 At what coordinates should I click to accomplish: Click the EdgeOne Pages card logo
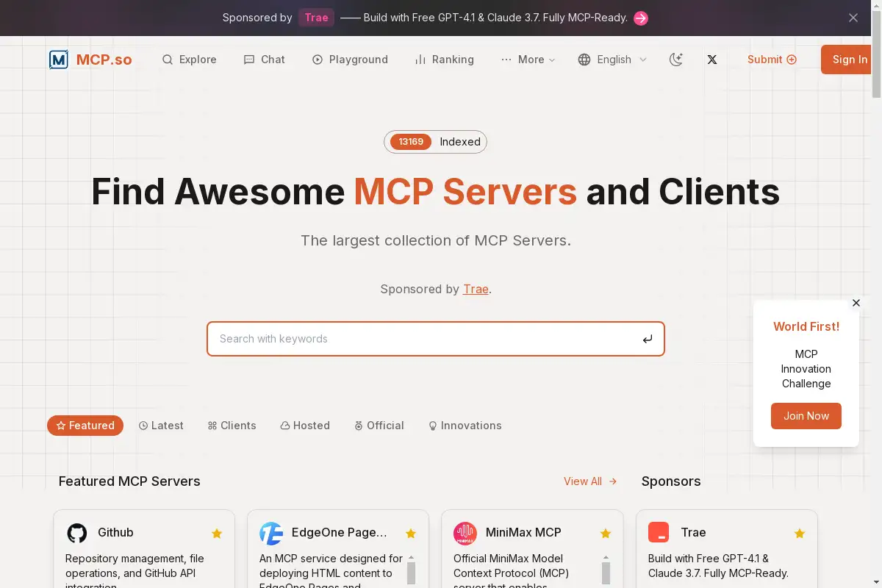click(x=271, y=533)
